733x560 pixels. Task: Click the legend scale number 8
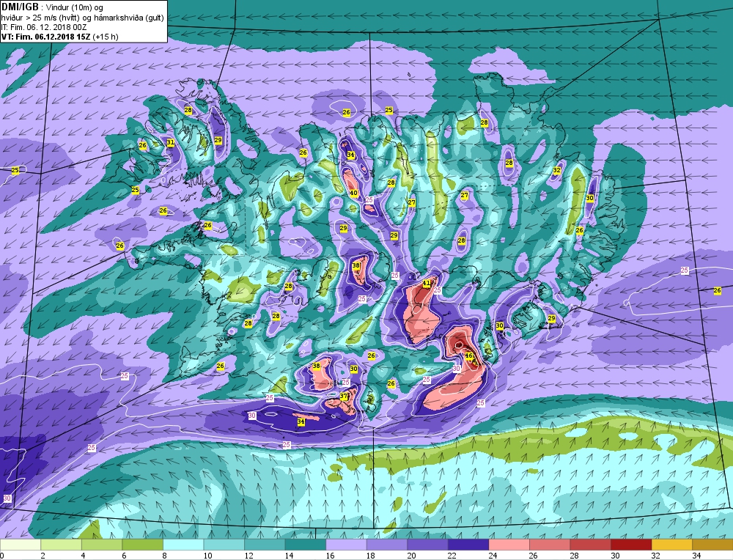pos(166,556)
